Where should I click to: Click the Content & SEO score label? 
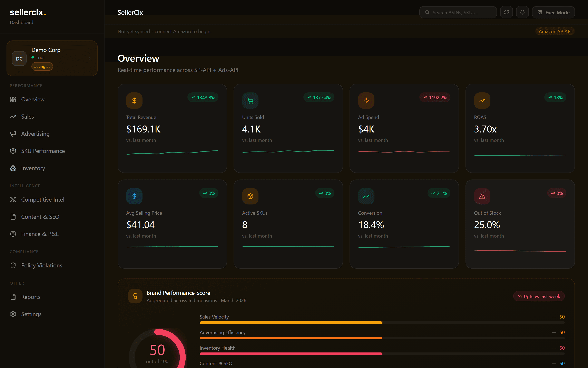(216, 363)
